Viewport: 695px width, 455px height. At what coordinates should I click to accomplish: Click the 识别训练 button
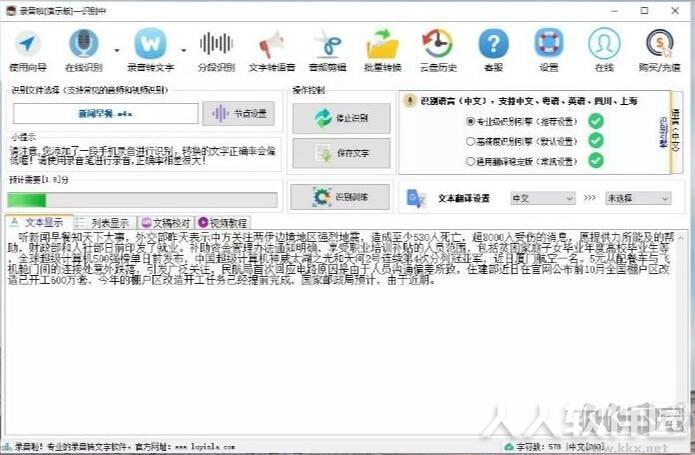[x=340, y=197]
